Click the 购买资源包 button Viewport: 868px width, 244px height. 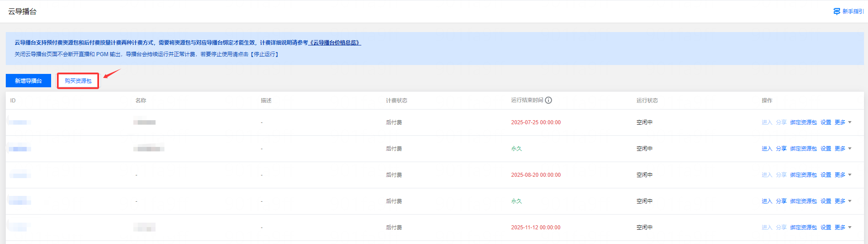click(x=78, y=81)
